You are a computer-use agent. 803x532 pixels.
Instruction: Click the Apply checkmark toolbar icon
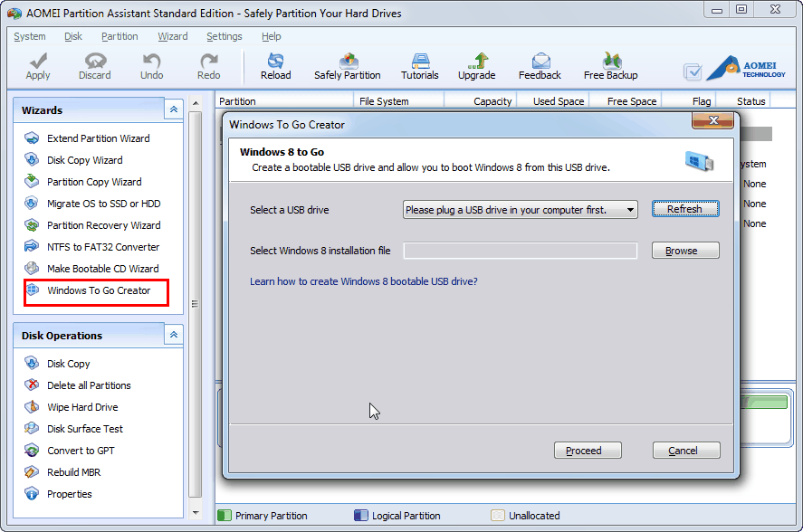(38, 61)
